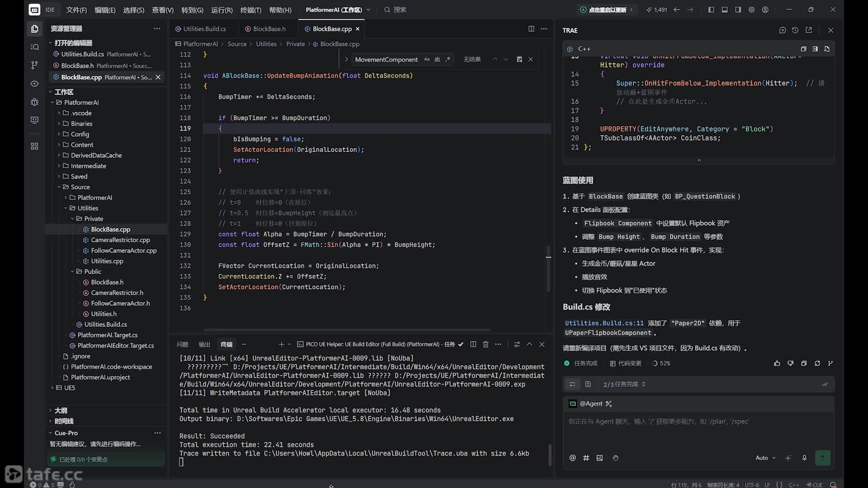Collapse the Private folder
This screenshot has width=868, height=488.
[x=94, y=219]
